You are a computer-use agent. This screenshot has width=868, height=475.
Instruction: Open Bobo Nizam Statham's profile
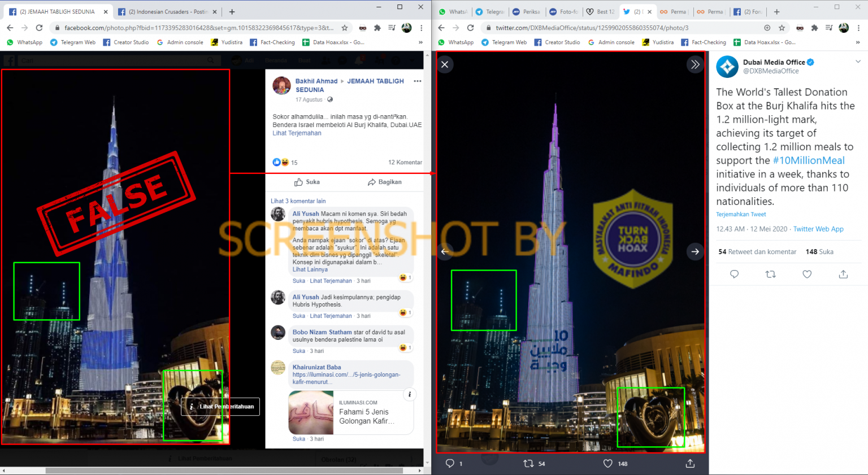coord(322,333)
